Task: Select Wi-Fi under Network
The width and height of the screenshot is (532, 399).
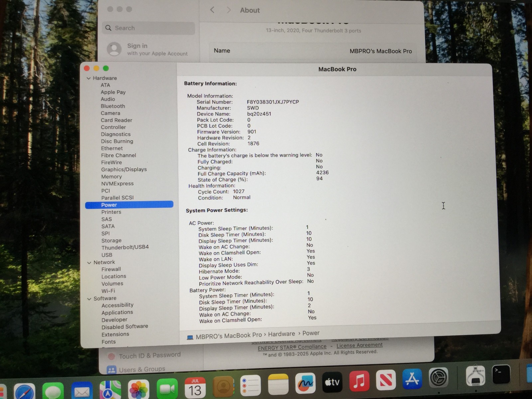Action: pyautogui.click(x=108, y=291)
